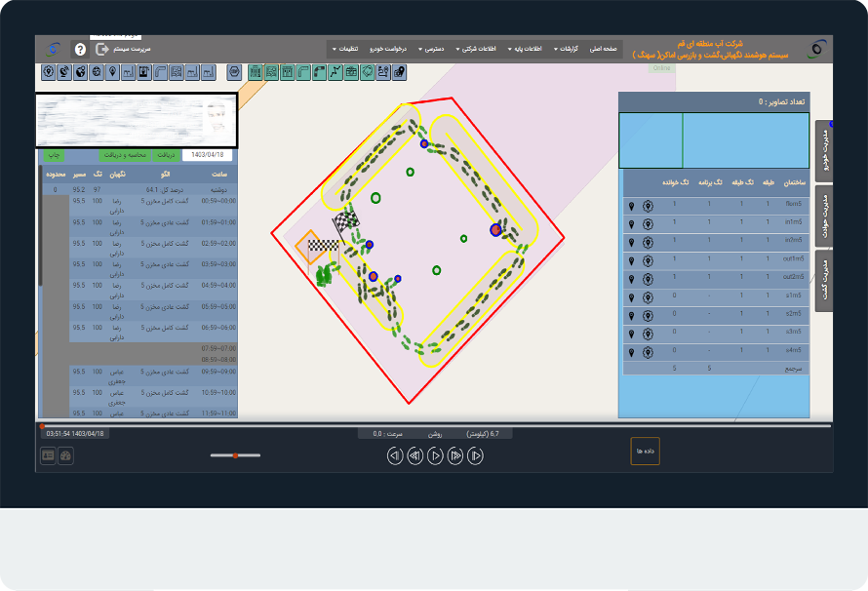The height and width of the screenshot is (591, 868).
Task: Click the leftmost green building toolbar icon
Action: (x=256, y=72)
